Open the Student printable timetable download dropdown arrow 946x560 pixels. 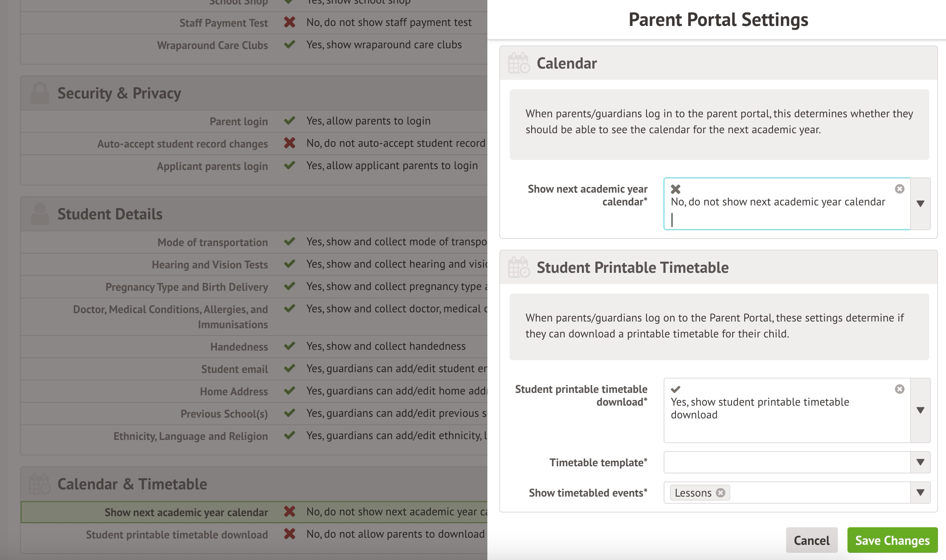tap(920, 410)
